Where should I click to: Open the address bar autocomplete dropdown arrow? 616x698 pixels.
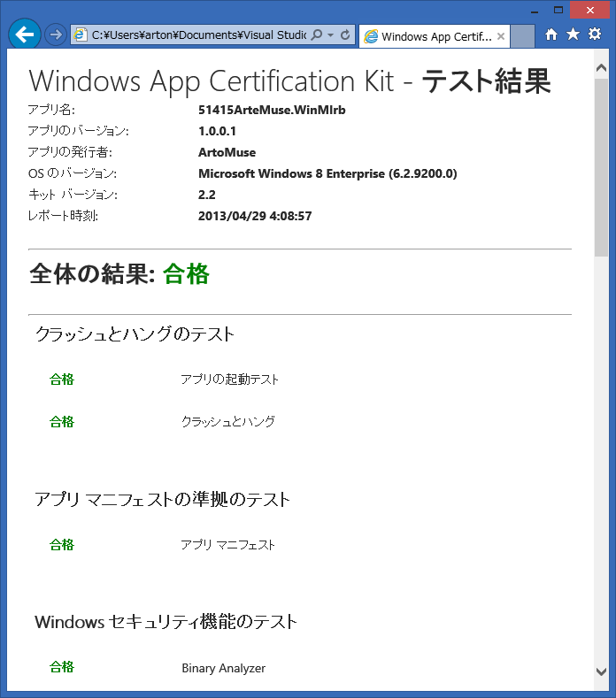coord(330,35)
